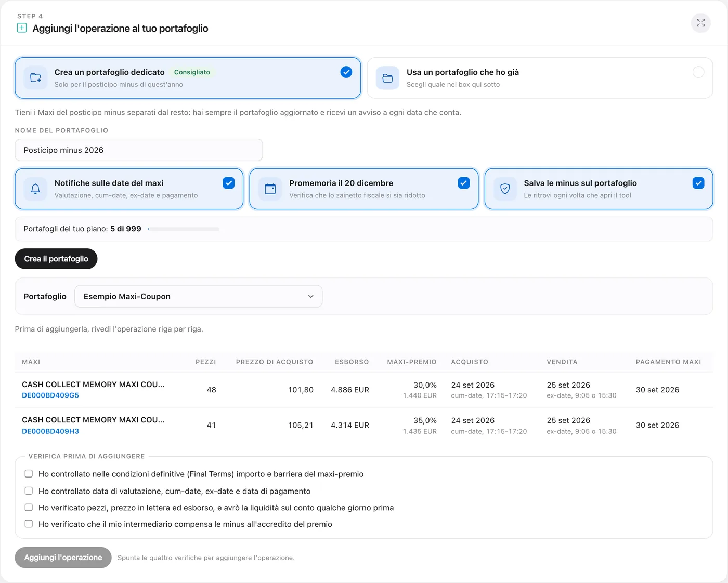Click the Consigliato badge
Screen dimensions: 728x583
point(192,72)
